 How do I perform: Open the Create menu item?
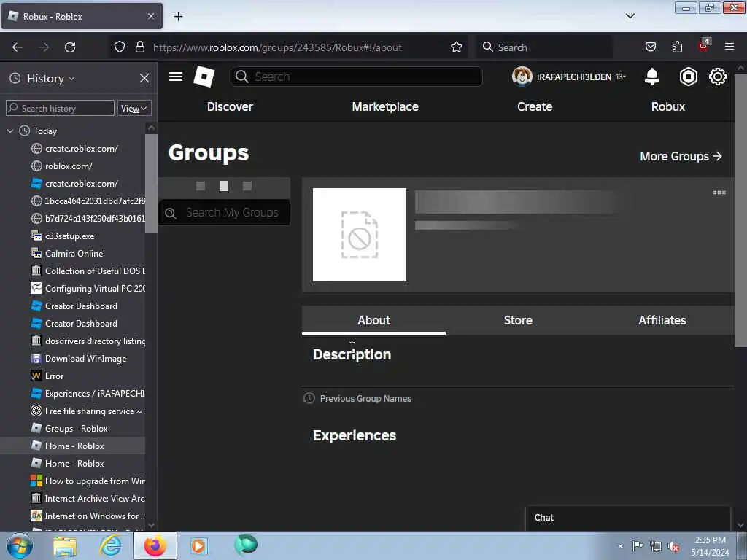pos(535,106)
